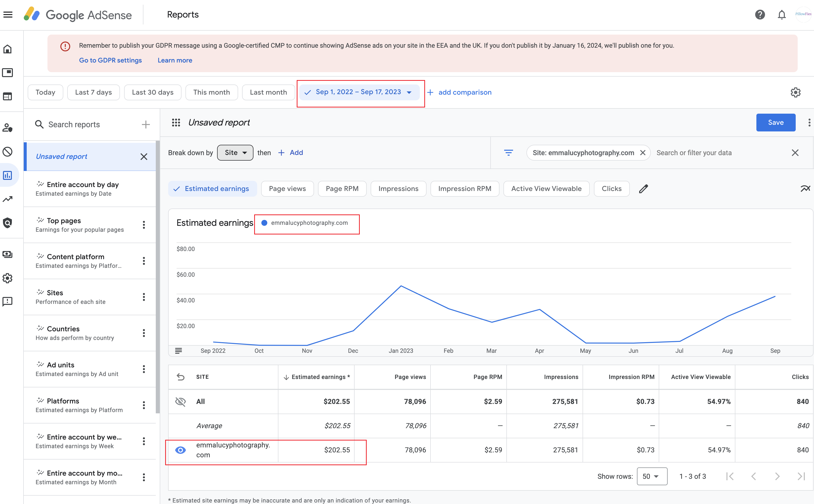Open the report type grid icon

coord(176,122)
